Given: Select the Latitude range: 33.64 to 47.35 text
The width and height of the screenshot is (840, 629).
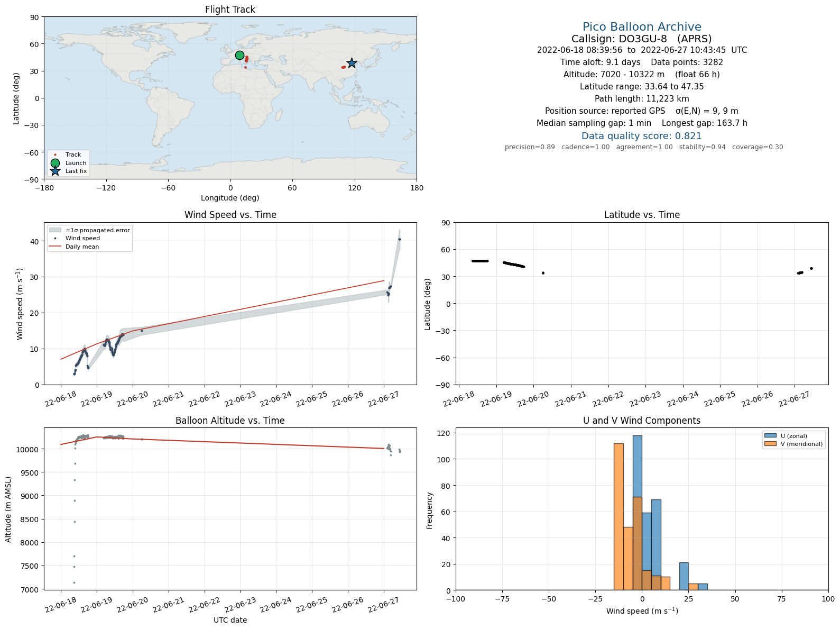Looking at the screenshot, I should tap(642, 87).
